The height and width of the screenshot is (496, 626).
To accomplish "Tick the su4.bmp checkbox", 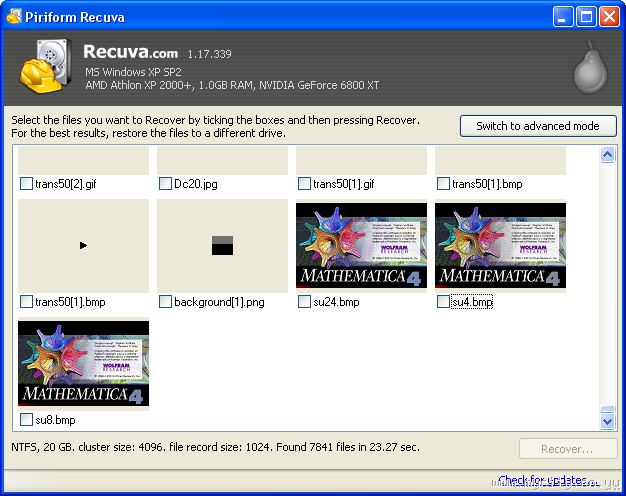I will (x=443, y=302).
